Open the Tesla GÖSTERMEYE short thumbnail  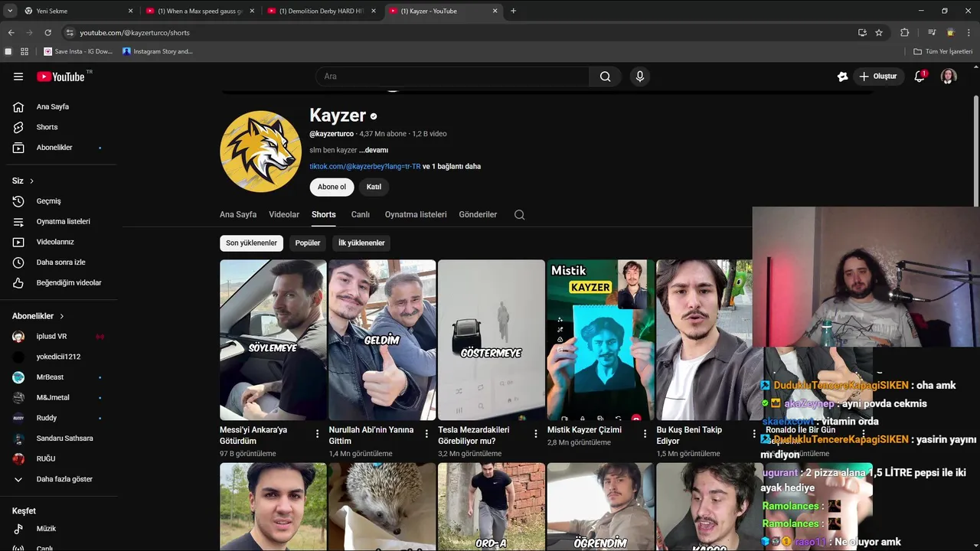coord(492,340)
